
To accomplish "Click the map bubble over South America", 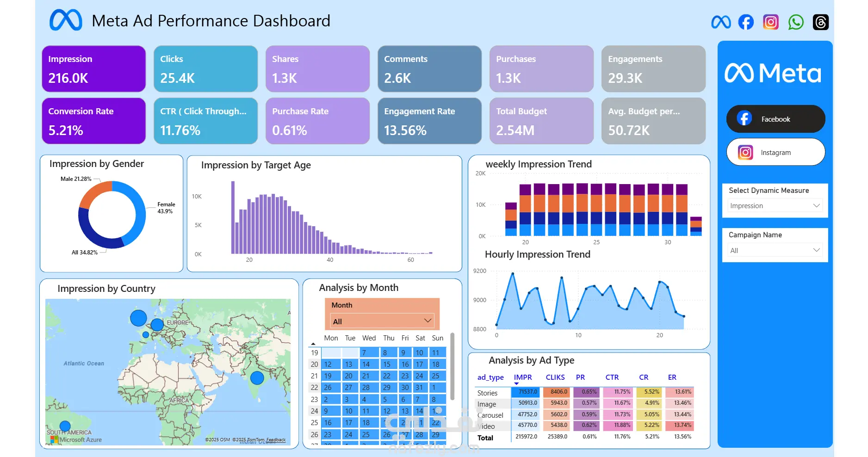I will [65, 426].
